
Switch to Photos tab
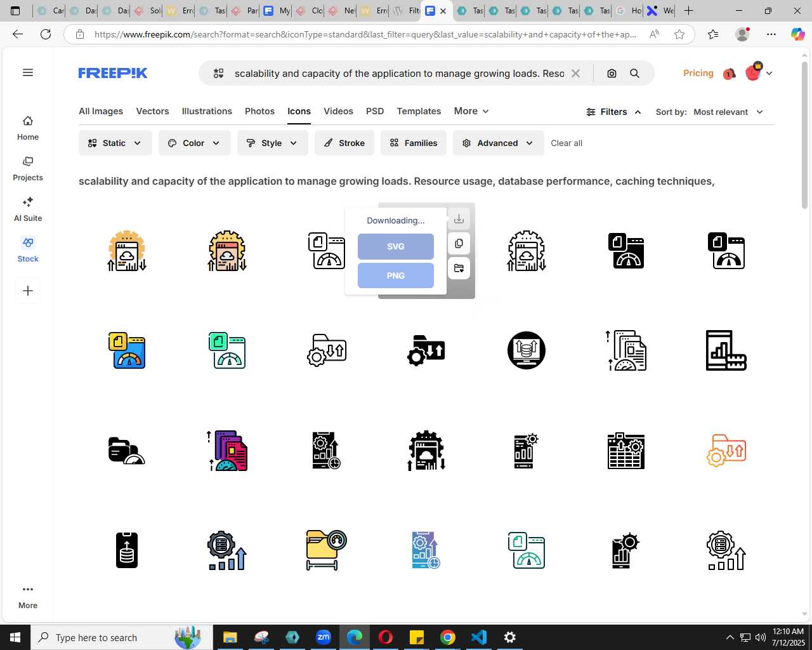pos(259,111)
